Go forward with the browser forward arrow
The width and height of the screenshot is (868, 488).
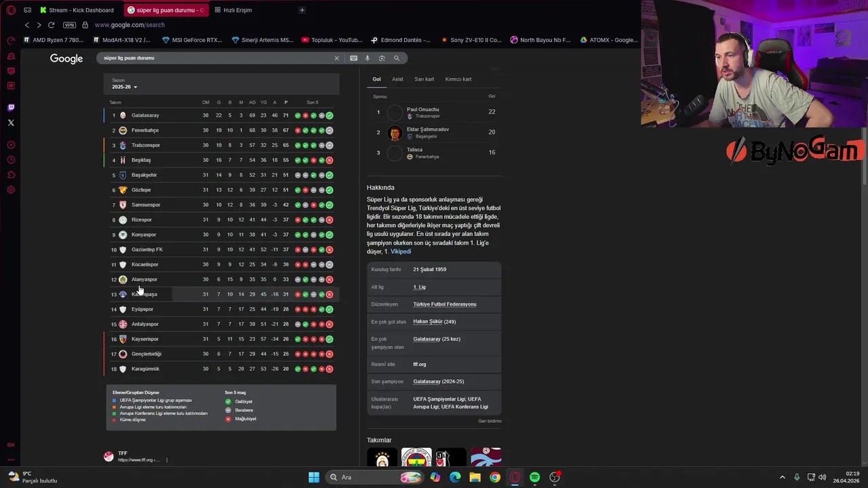pyautogui.click(x=39, y=25)
